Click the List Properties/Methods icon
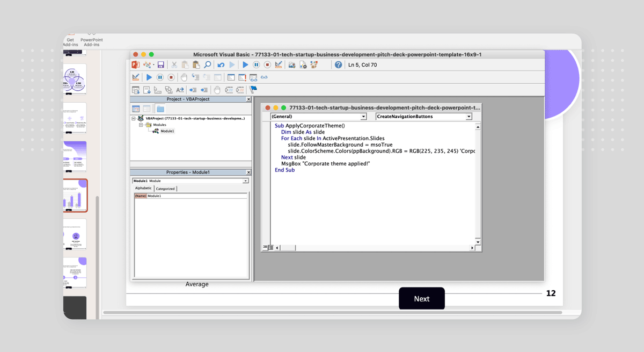644x352 pixels. pos(136,90)
